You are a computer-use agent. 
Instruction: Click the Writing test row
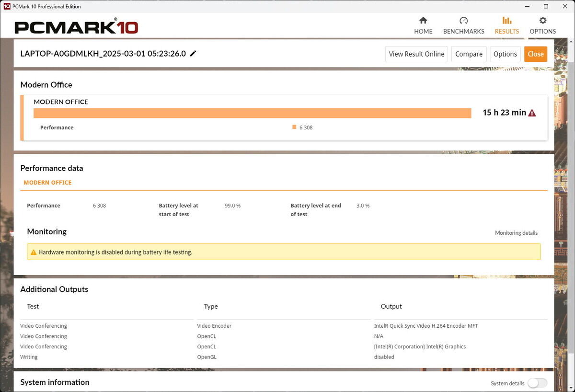284,357
